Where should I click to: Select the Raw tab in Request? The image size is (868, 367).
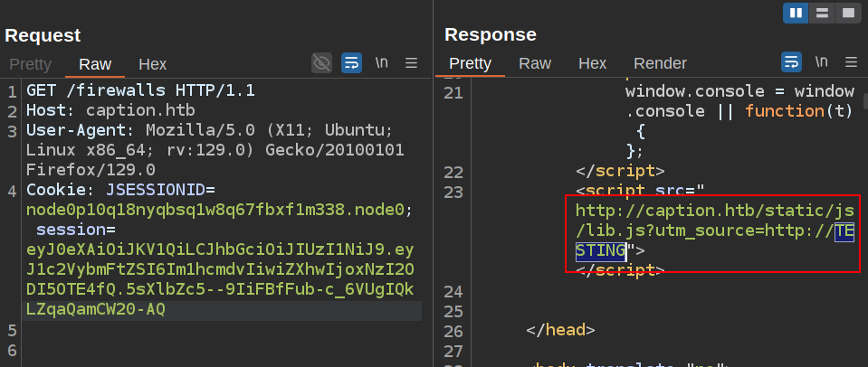pyautogui.click(x=95, y=64)
